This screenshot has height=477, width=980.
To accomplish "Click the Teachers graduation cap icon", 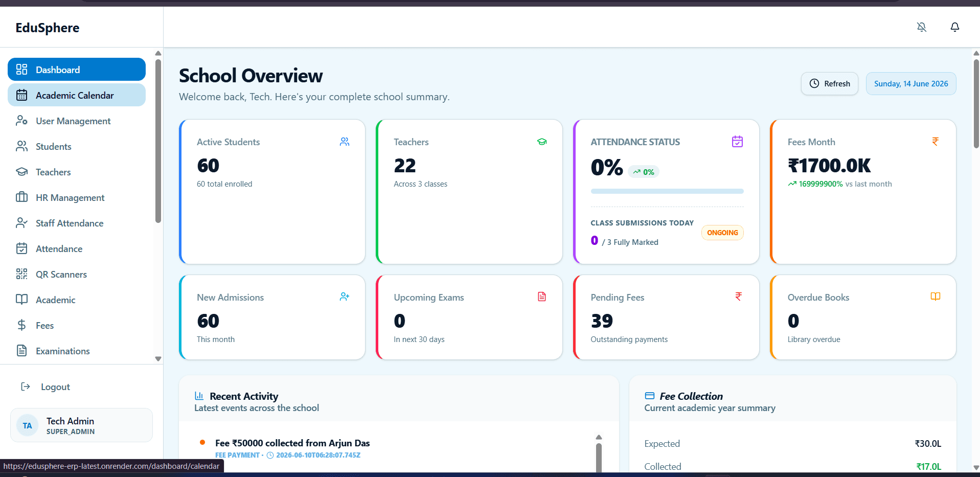I will pos(542,142).
